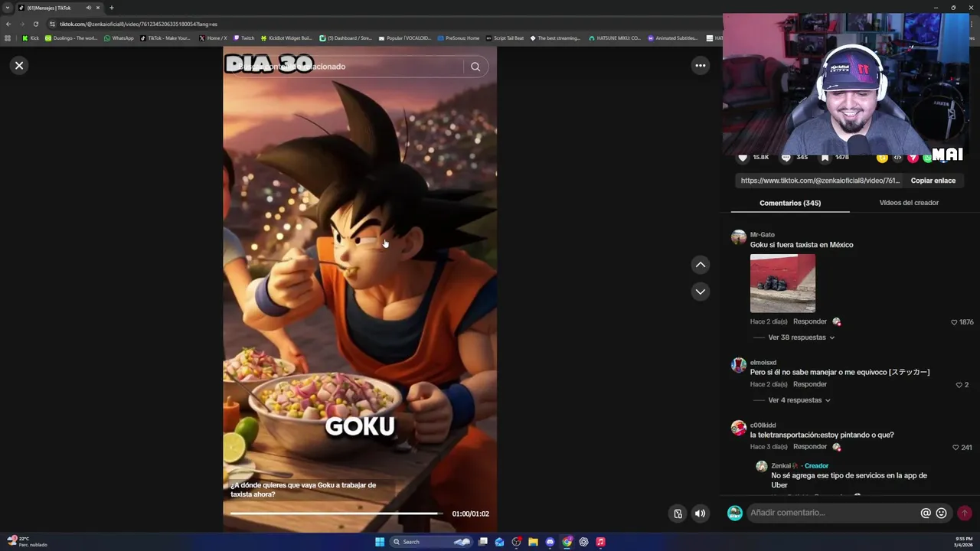Screen dimensions: 980x551
Task: Open the tab search dropdown chevron in Chrome
Action: click(x=8, y=8)
